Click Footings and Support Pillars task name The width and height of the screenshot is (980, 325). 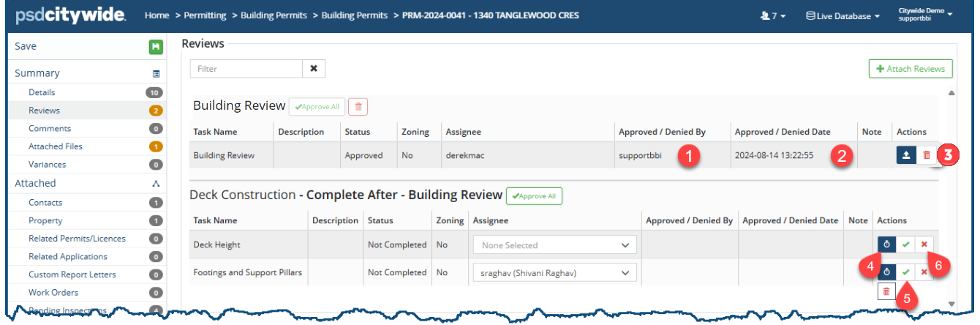[247, 272]
